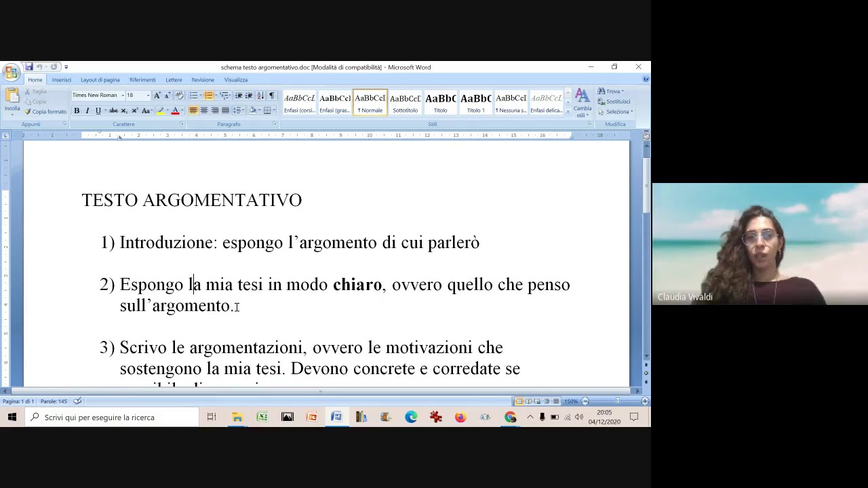Center the paragraph text
Viewport: 868px width, 488px height.
pyautogui.click(x=204, y=110)
